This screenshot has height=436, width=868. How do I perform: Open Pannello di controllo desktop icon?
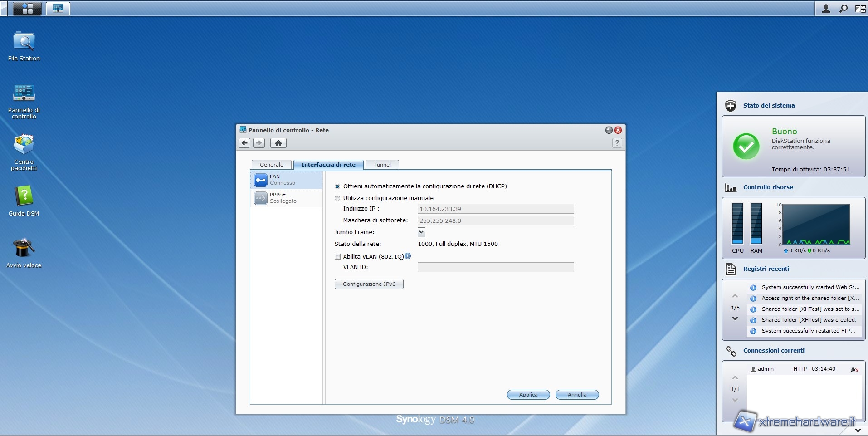(24, 93)
